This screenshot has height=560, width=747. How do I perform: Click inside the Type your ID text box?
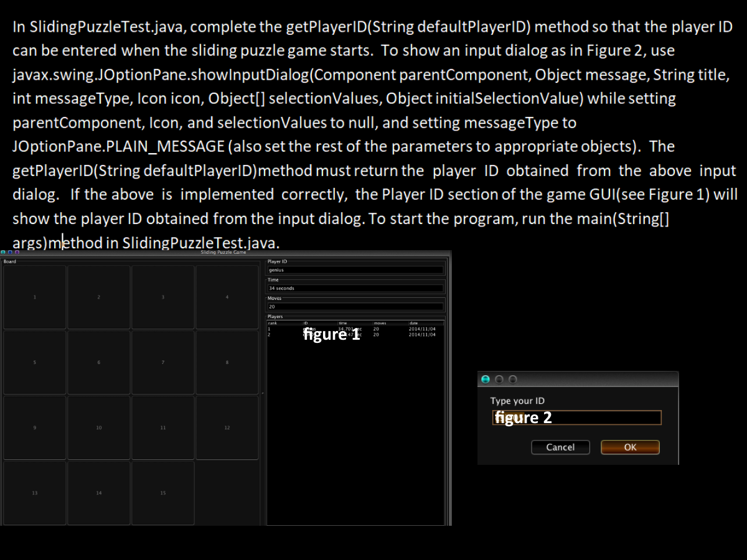(576, 418)
